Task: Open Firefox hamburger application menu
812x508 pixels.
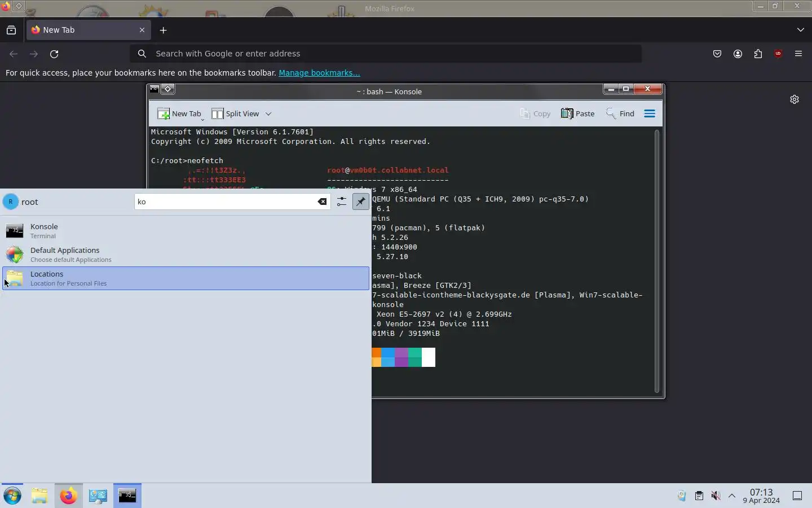Action: click(798, 54)
